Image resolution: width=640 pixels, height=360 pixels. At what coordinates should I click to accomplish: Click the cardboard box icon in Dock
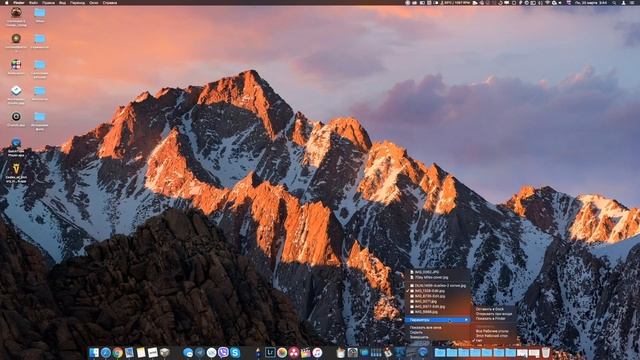[x=165, y=352]
